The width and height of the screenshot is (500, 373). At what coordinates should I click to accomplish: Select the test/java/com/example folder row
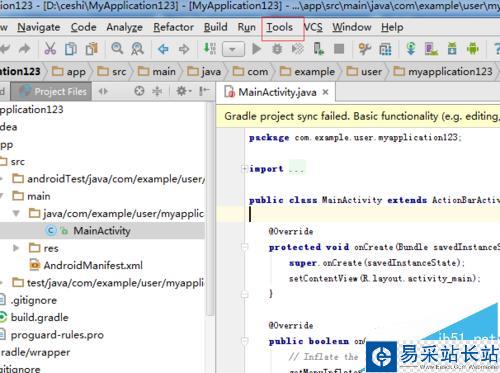click(x=108, y=283)
